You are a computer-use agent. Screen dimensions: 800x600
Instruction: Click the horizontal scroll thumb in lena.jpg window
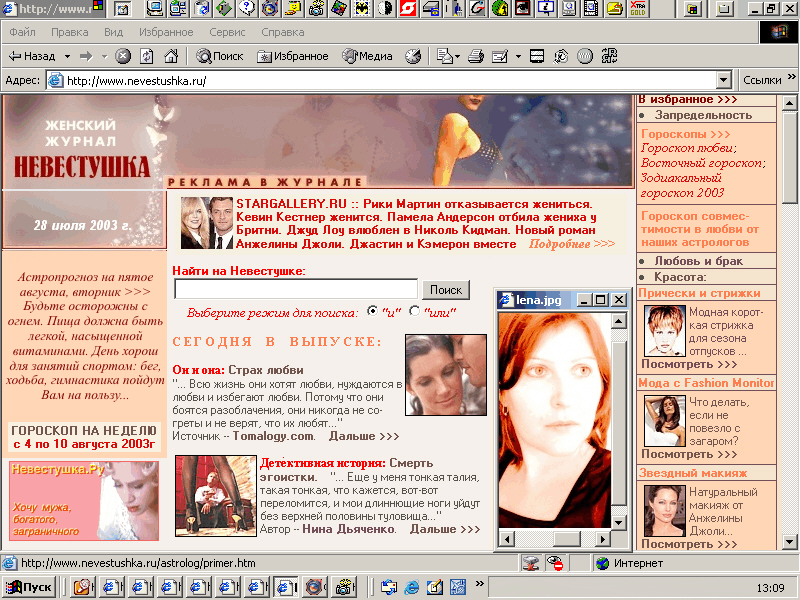(x=567, y=539)
